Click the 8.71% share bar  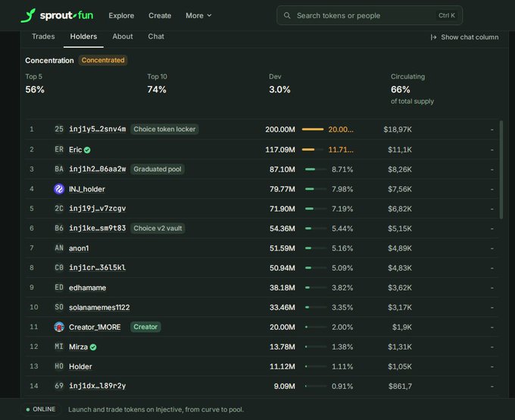click(316, 170)
